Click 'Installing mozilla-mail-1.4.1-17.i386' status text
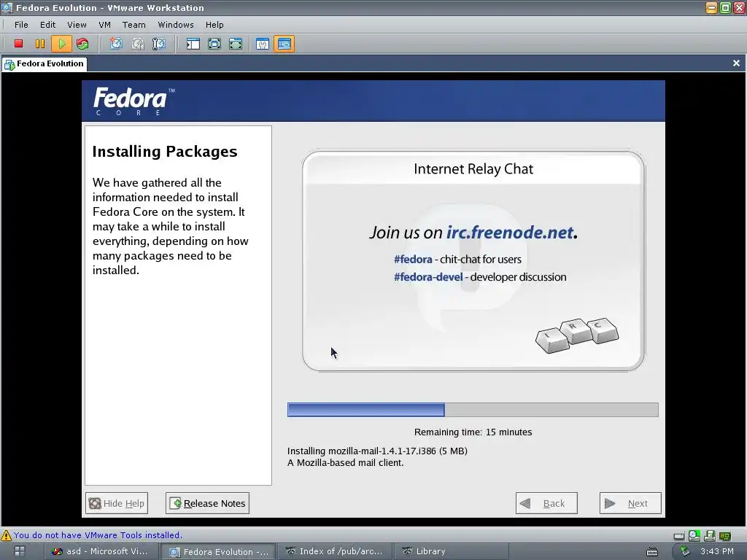 click(362, 451)
